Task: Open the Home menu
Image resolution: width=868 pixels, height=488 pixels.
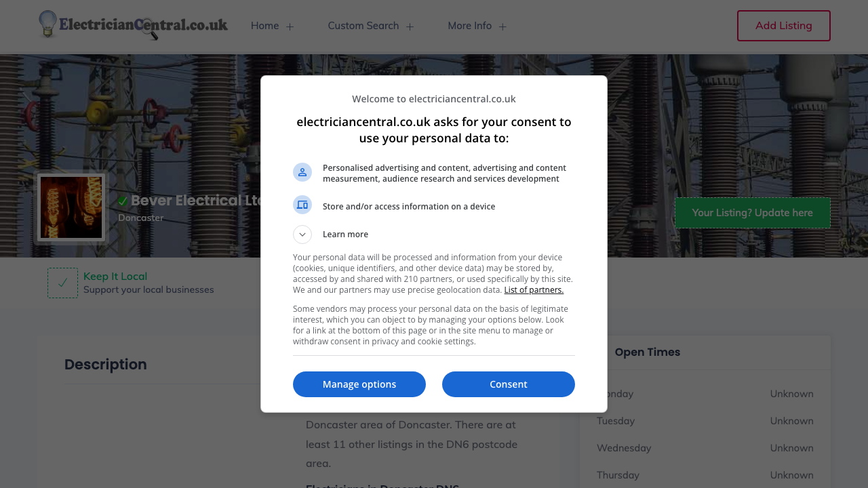Action: [x=265, y=26]
